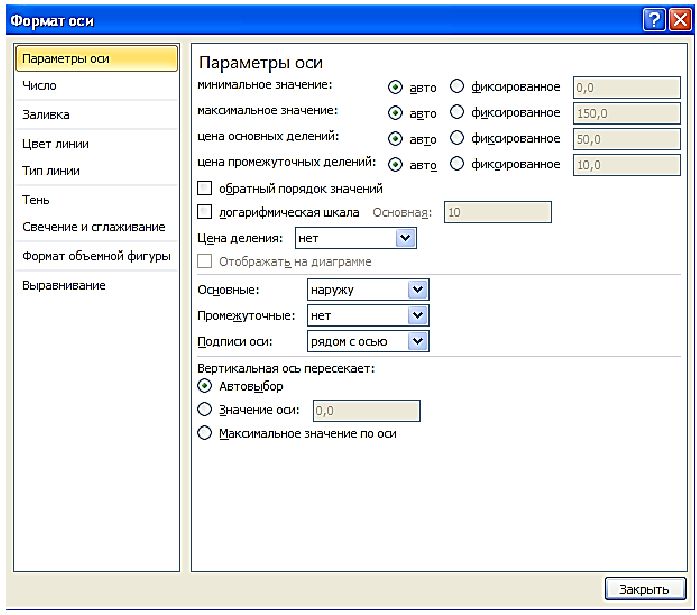Screen dimensions: 697x615
Task: Click the основных делений field showing 50,0
Action: click(626, 139)
